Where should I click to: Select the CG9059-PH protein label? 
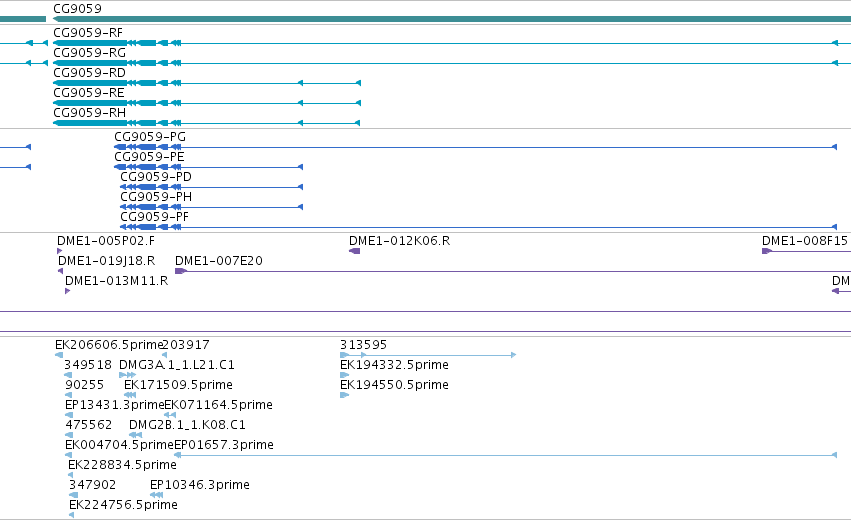click(156, 197)
